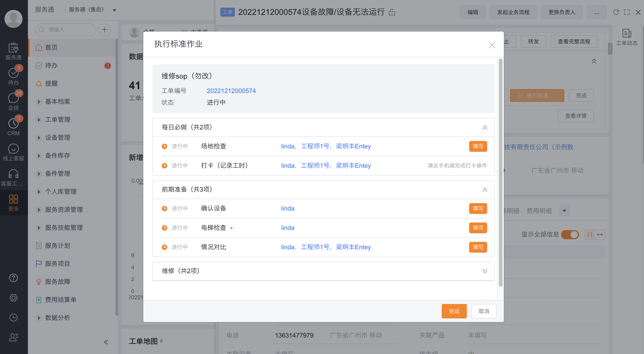Collapse 前期准备 section
644x354 pixels.
click(x=484, y=190)
